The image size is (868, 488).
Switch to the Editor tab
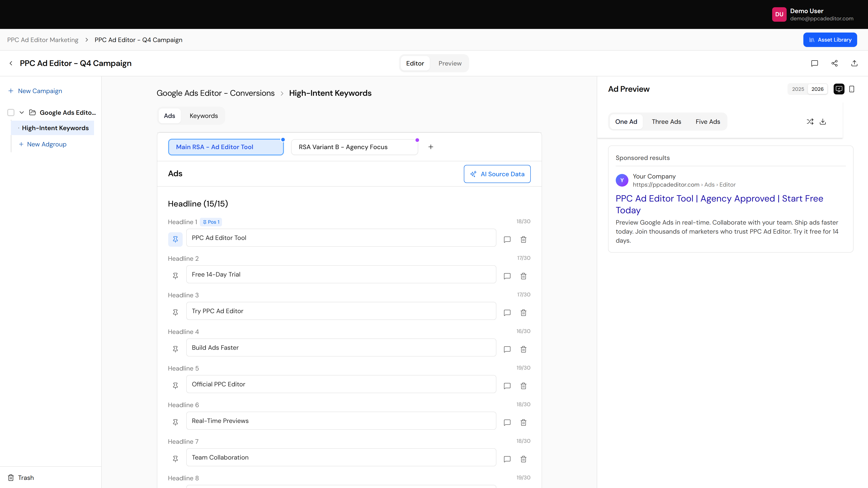coord(415,63)
